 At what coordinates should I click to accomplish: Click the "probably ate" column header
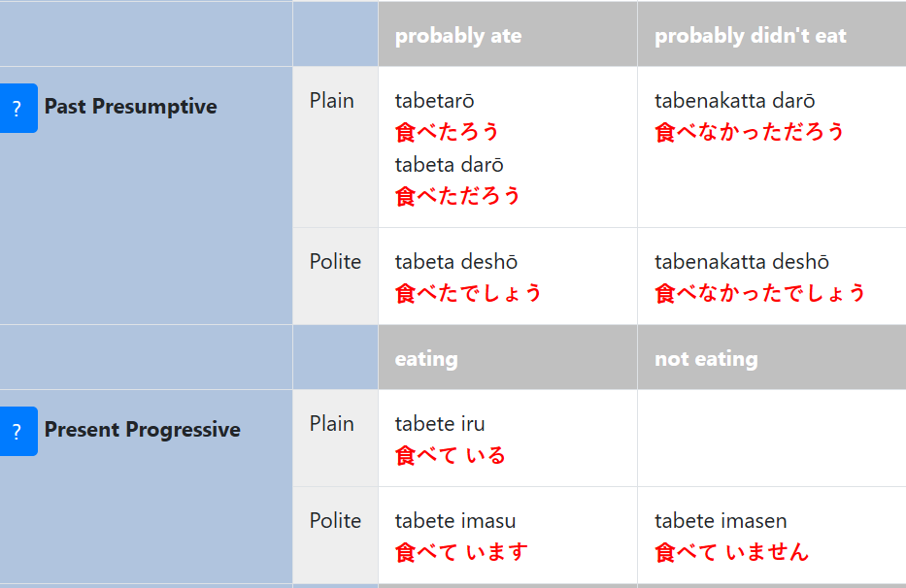pyautogui.click(x=458, y=36)
